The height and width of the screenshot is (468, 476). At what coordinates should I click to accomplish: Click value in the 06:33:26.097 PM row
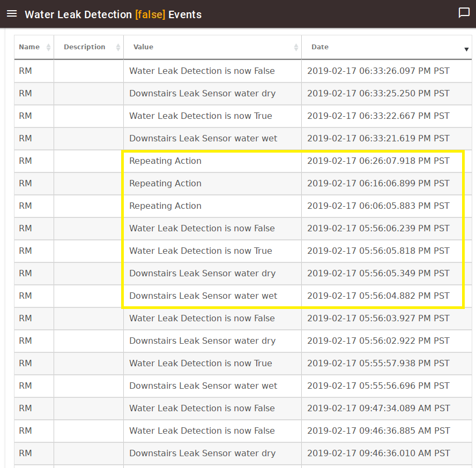click(202, 71)
